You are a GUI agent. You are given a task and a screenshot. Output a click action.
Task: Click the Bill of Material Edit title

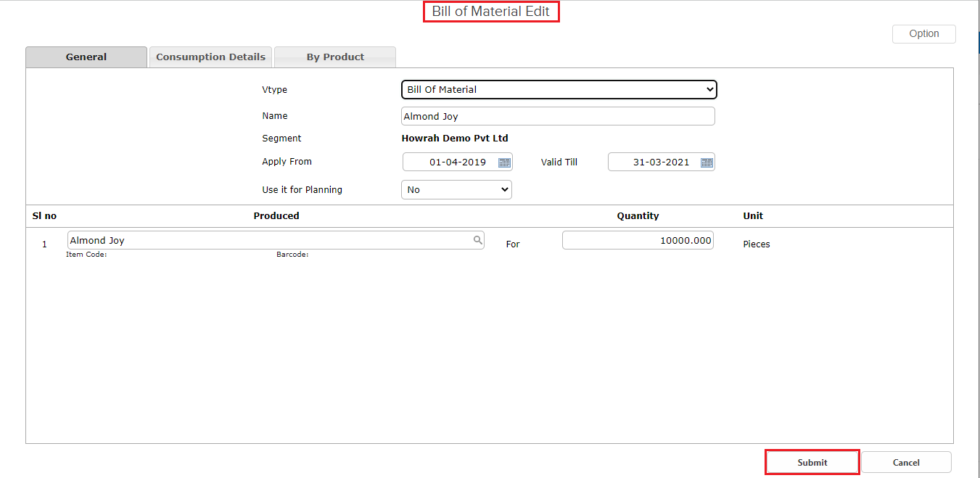point(491,12)
